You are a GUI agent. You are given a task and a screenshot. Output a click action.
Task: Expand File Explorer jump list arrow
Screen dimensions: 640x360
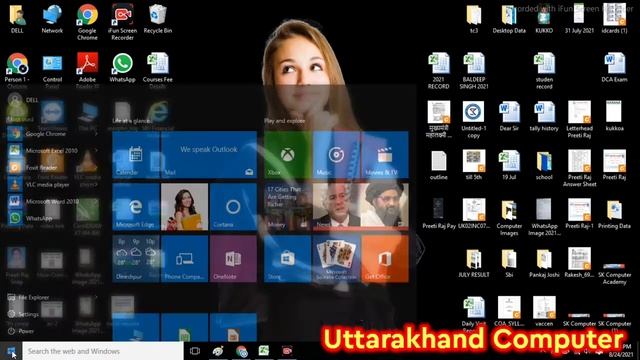click(97, 297)
